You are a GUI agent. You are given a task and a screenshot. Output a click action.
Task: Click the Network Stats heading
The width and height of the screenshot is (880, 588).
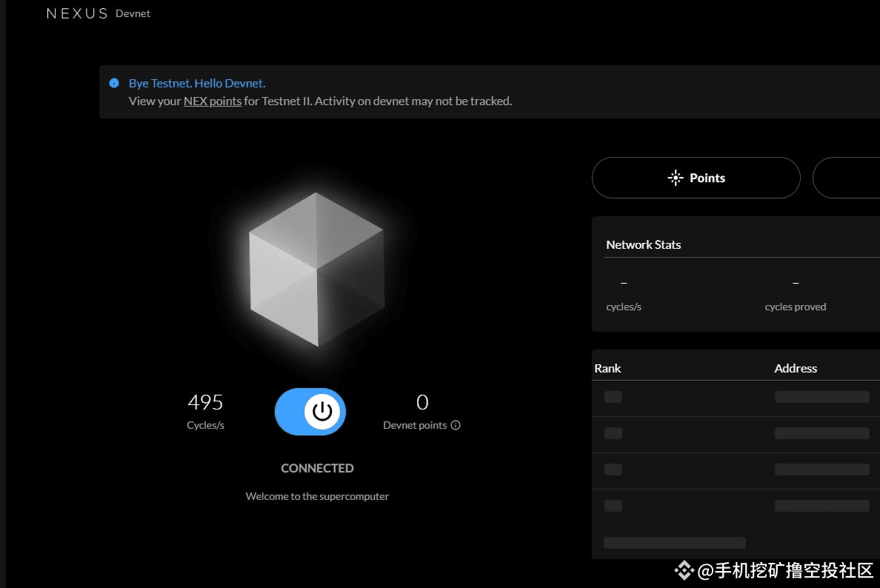[643, 244]
